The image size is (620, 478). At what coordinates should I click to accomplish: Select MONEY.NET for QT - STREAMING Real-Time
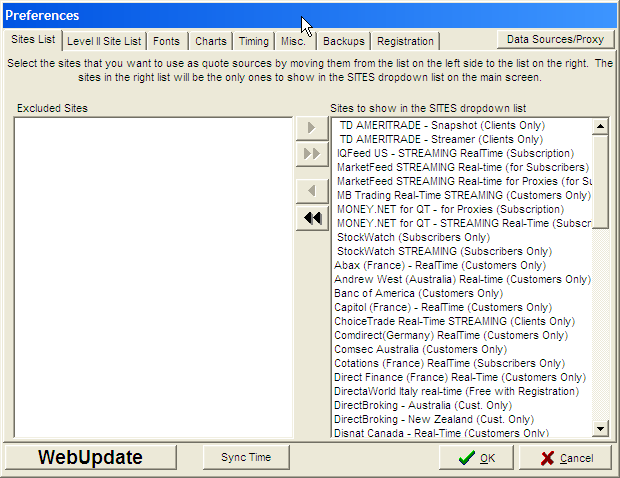(x=461, y=223)
